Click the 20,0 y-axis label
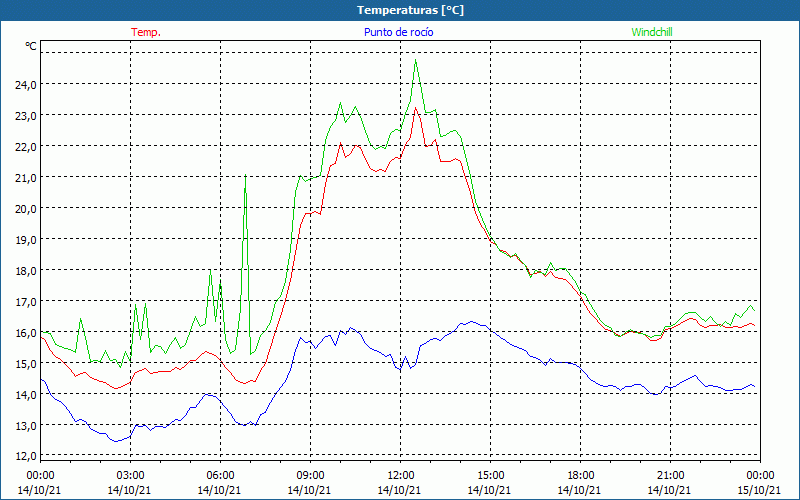Screen dimensions: 800x500 24,209
